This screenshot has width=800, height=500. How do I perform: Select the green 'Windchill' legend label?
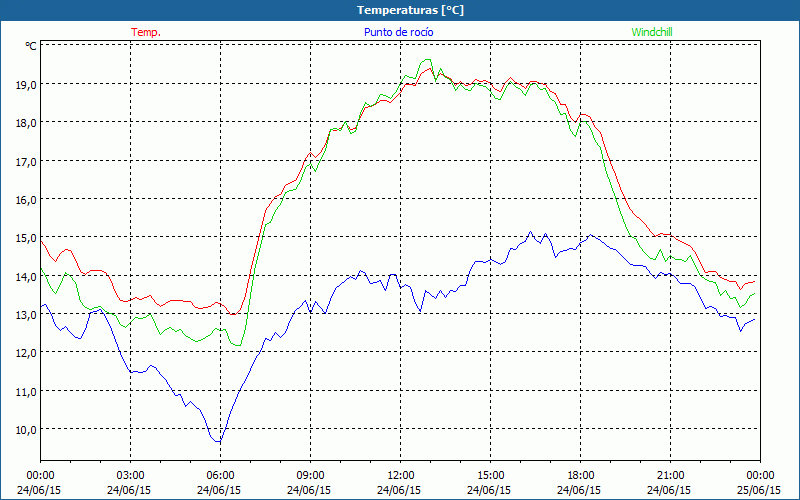652,32
